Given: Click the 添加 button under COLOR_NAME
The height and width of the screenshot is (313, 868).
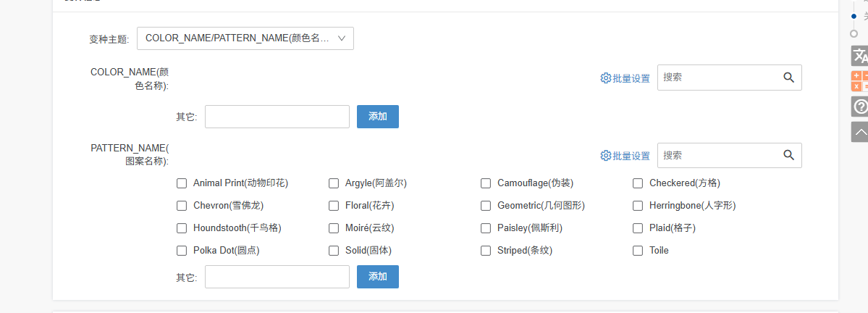Looking at the screenshot, I should tap(378, 117).
